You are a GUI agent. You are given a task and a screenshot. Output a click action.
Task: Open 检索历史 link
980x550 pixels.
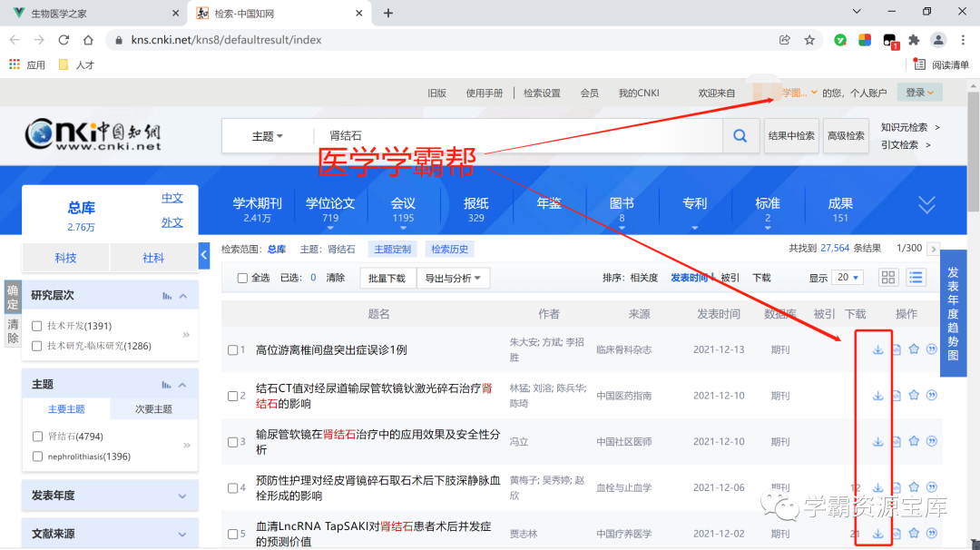(x=449, y=250)
